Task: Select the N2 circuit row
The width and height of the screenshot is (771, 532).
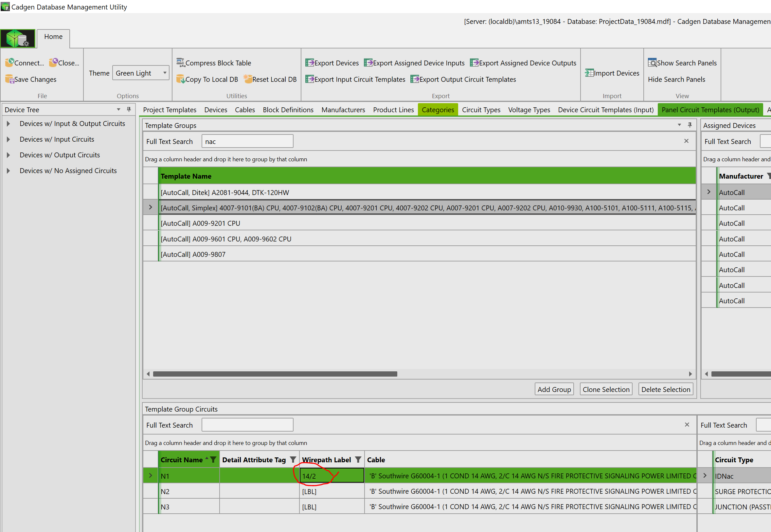Action: [420, 491]
